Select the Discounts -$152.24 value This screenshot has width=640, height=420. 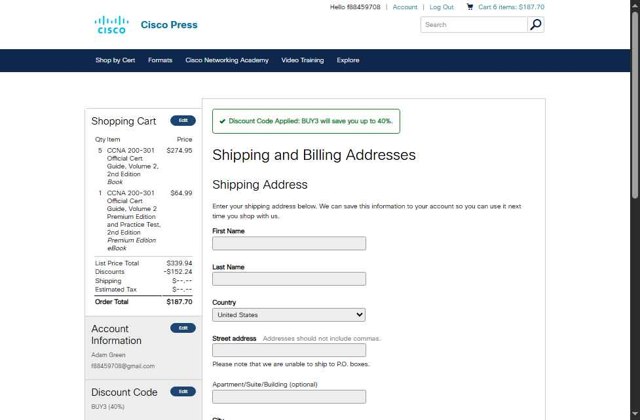(178, 272)
